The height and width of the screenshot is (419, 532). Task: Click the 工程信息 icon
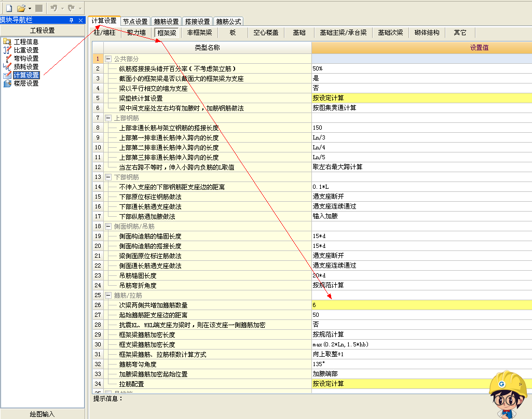pos(7,41)
